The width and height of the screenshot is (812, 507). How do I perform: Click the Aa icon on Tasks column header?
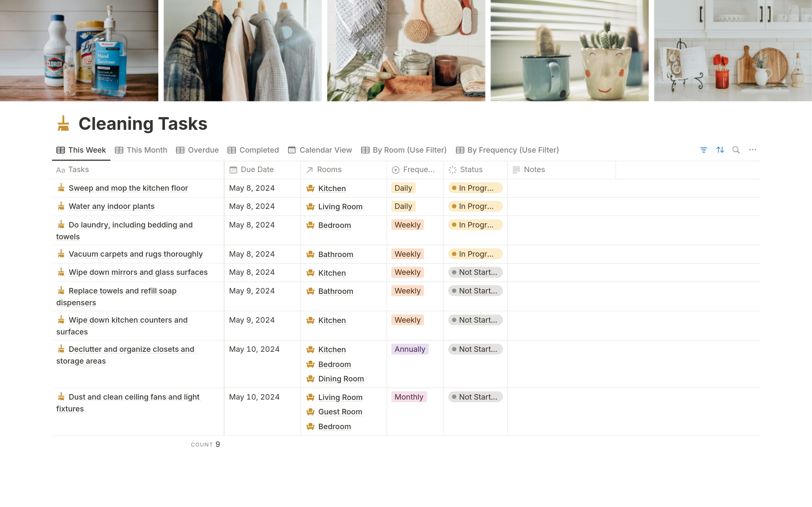tap(61, 170)
